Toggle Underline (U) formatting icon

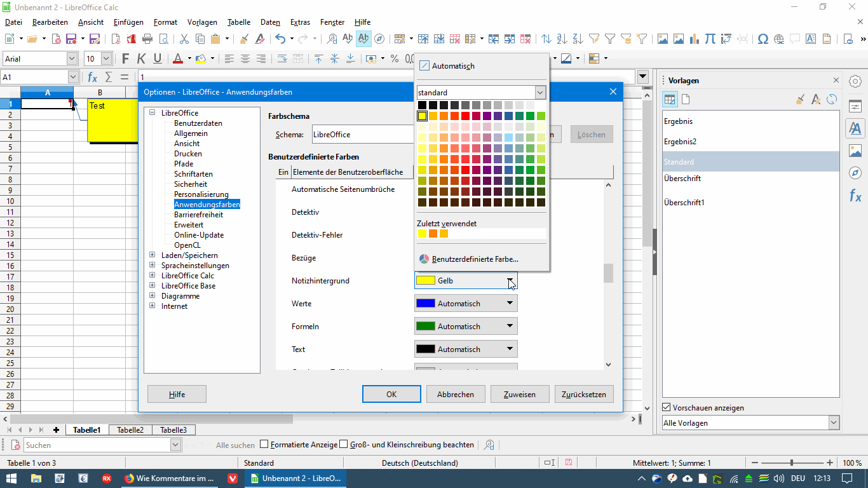158,58
